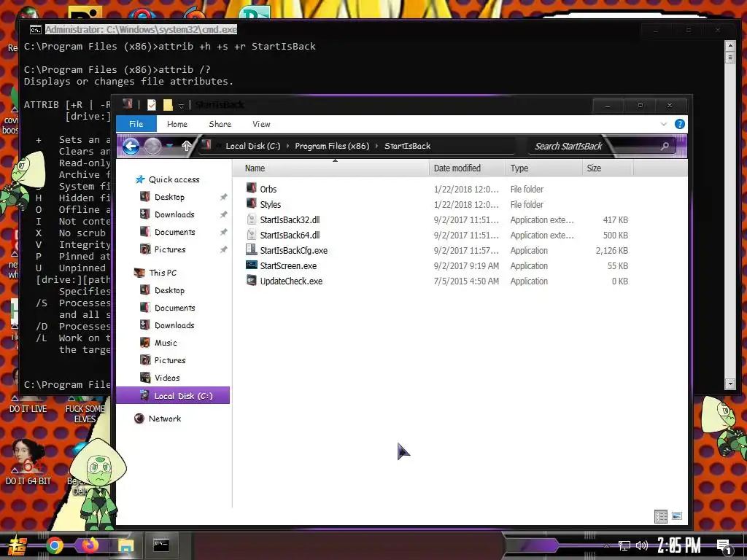This screenshot has height=560, width=747.
Task: Switch to details view layout icon
Action: click(661, 516)
